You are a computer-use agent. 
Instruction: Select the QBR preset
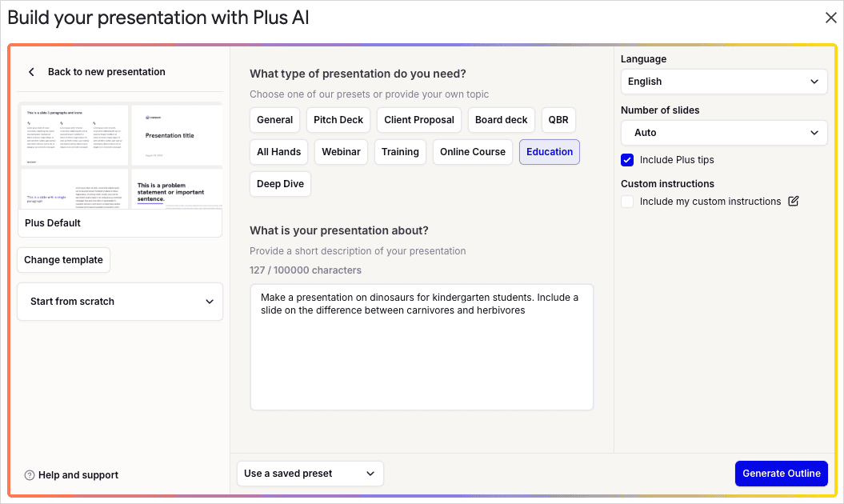pyautogui.click(x=558, y=120)
